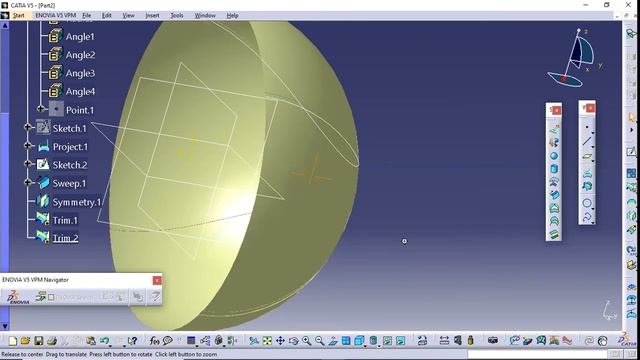Close the floating surfaces toolbar

tap(557, 110)
